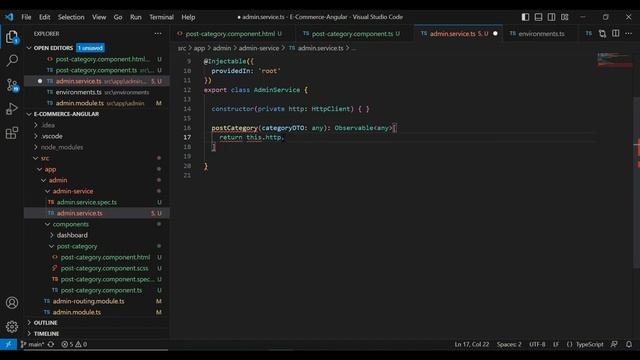
Task: Open the Accounts icon in activity bar
Action: coord(12,303)
